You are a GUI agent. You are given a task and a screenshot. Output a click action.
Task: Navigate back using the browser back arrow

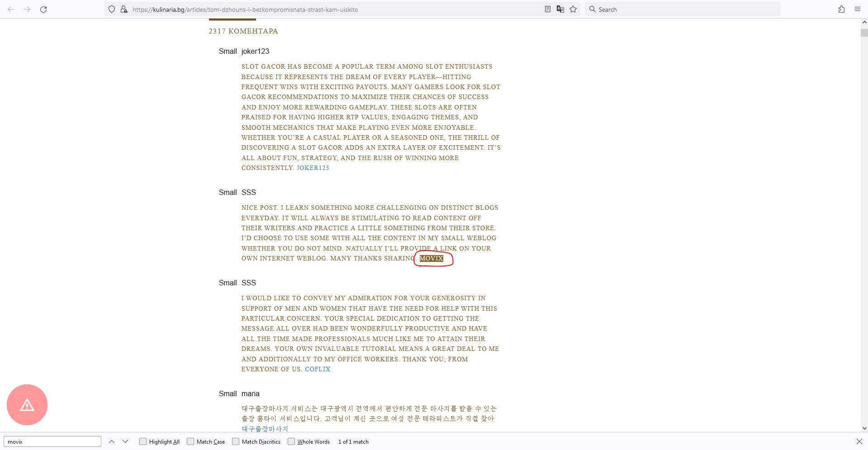point(11,9)
